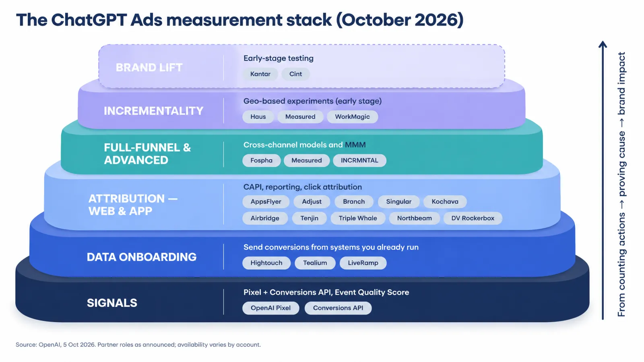Select the Tealium pill
Screen dimensions: 644x362
[315, 263]
